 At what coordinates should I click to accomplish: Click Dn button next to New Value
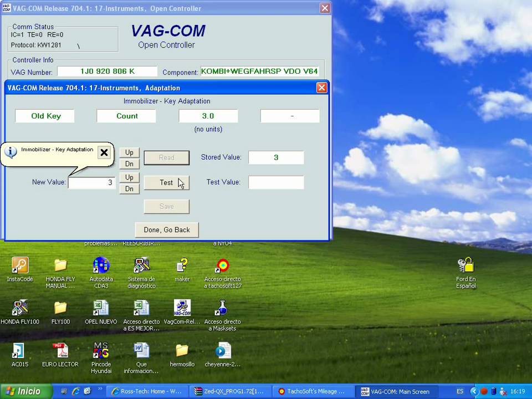(x=129, y=188)
